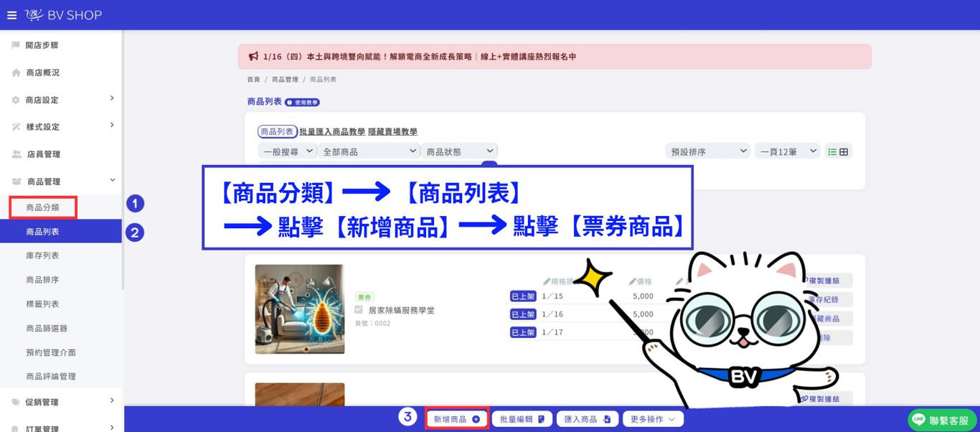The image size is (980, 432).
Task: Open 商品排序 in the sidebar
Action: point(43,280)
